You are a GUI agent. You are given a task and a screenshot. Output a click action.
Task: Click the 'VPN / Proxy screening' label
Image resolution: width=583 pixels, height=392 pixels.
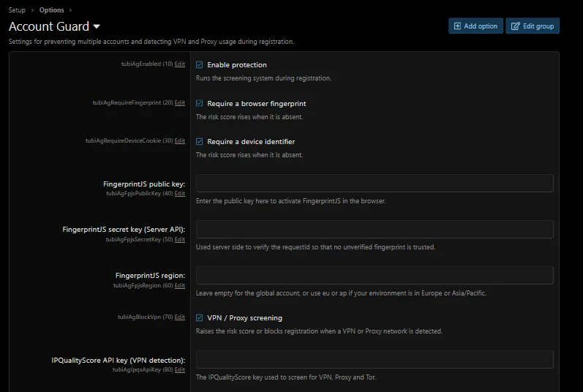(x=244, y=317)
